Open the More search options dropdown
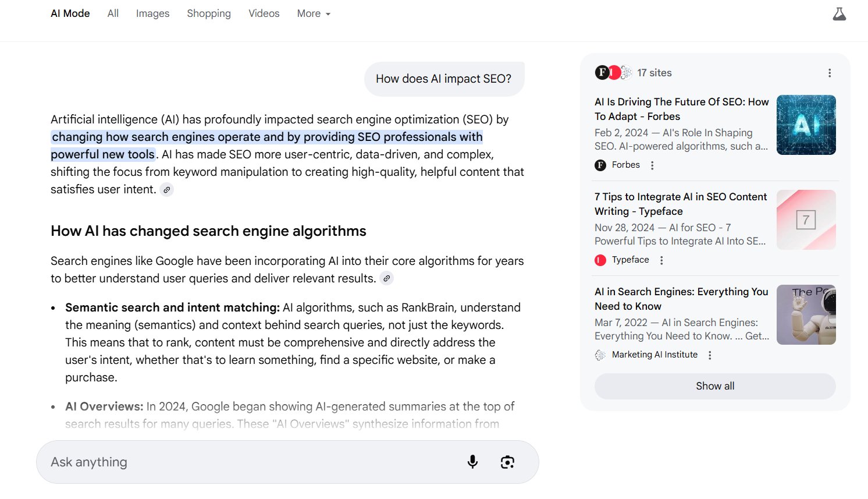The image size is (868, 499). 313,13
